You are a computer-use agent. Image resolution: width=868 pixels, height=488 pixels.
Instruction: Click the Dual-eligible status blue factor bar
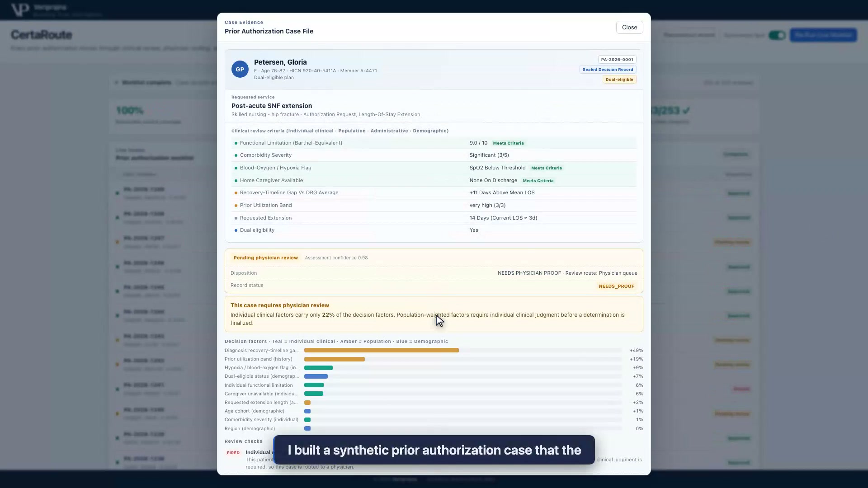click(x=316, y=376)
